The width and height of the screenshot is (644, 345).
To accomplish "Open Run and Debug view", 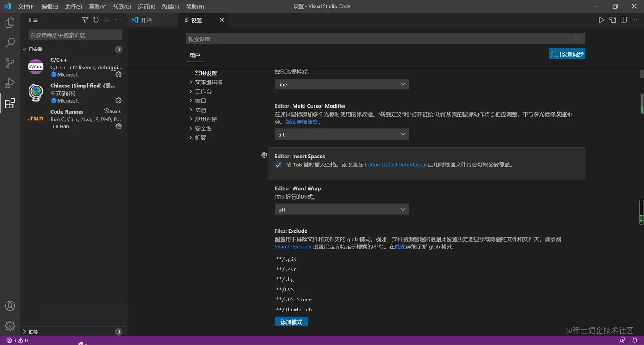I will click(x=10, y=83).
